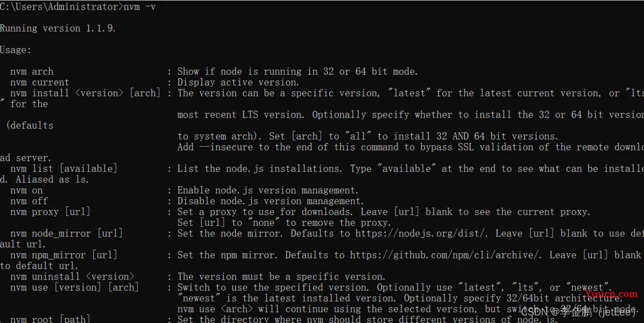Click the Yuucn.com watermark text
Viewport: 644px width, 323px height.
point(611,293)
